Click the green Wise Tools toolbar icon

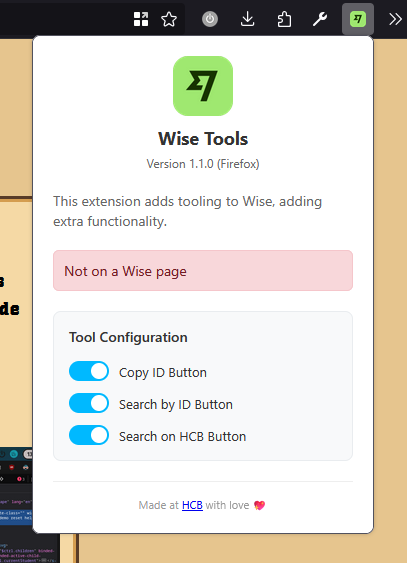[x=358, y=19]
